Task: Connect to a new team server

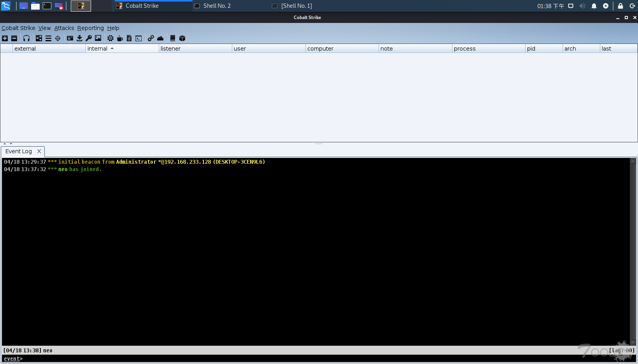Action: (x=5, y=38)
